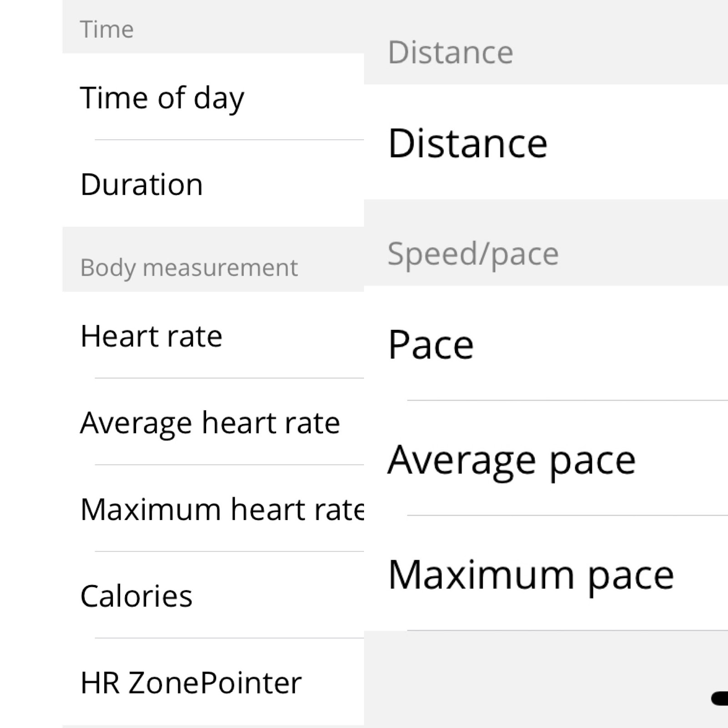Viewport: 728px width, 728px height.
Task: Pick the Average heart rate item
Action: click(210, 423)
